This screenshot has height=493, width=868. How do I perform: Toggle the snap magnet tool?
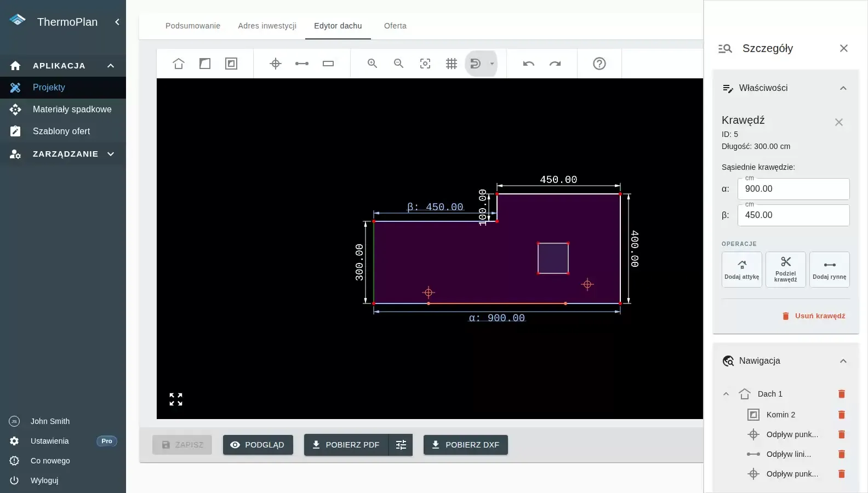click(476, 64)
